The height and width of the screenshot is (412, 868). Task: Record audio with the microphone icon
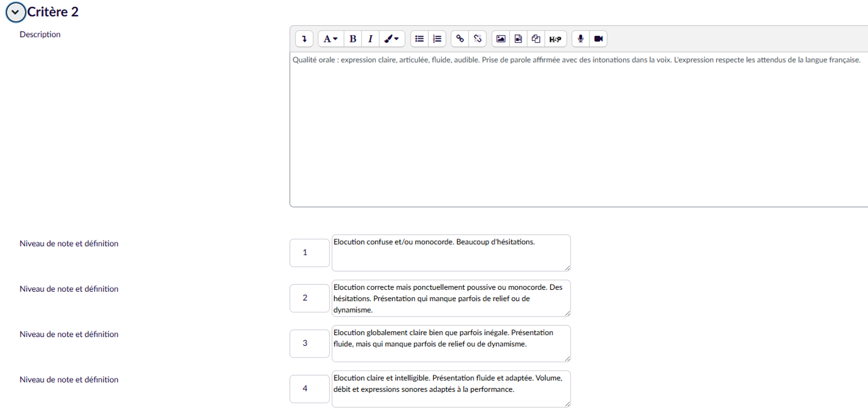click(x=580, y=39)
